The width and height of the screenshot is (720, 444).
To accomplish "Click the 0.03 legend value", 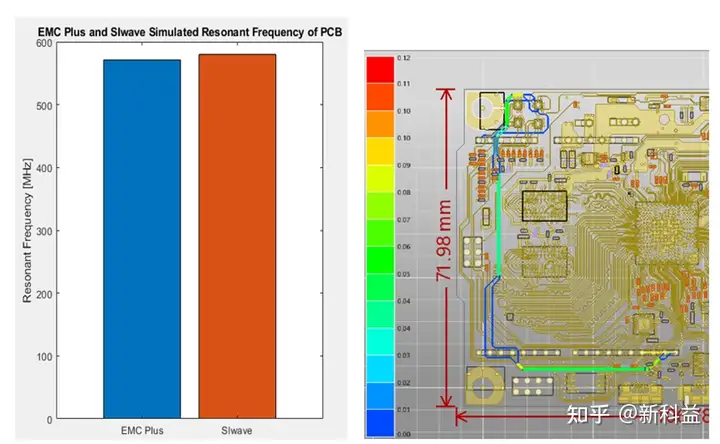I will click(x=404, y=355).
